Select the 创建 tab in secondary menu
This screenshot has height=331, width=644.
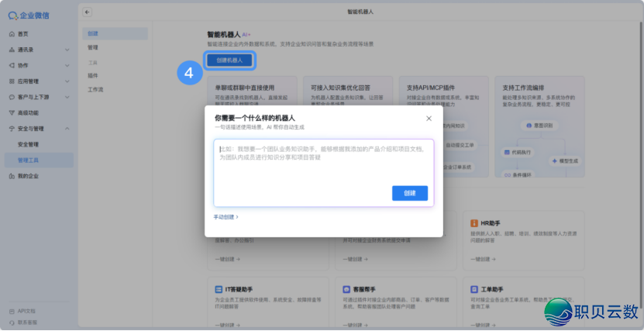pyautogui.click(x=115, y=33)
